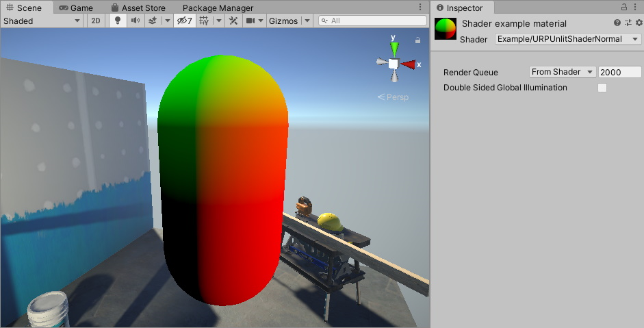Expand the Shader selection dropdown

tap(567, 39)
